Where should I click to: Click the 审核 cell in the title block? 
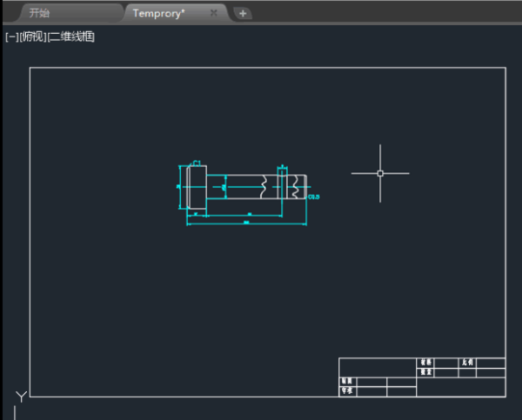347,391
